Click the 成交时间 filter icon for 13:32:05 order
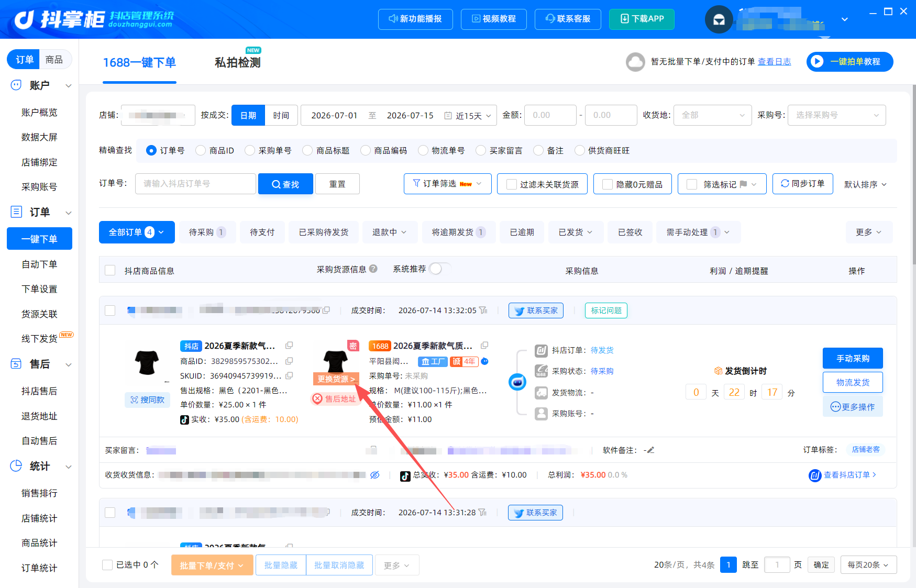 coord(483,310)
